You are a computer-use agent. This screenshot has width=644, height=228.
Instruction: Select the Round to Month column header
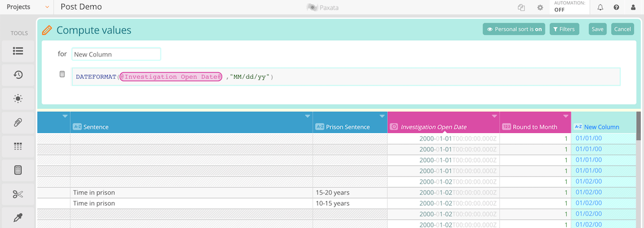point(535,122)
